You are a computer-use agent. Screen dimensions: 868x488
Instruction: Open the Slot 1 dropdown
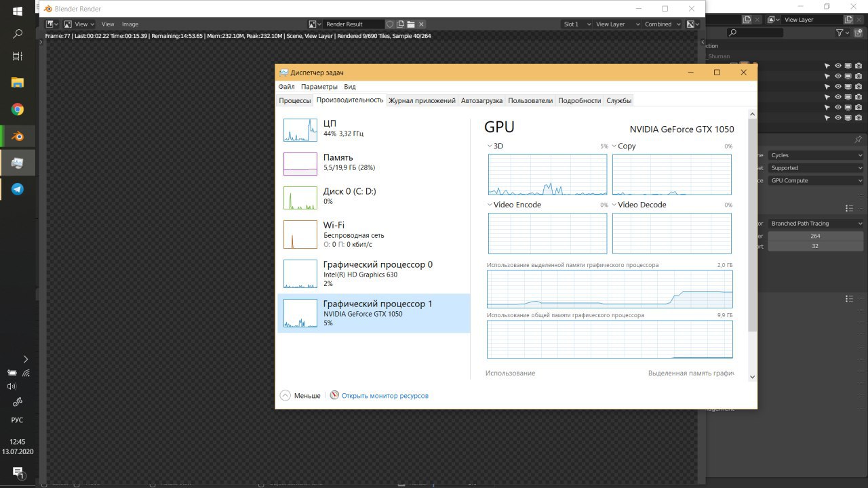pyautogui.click(x=576, y=24)
